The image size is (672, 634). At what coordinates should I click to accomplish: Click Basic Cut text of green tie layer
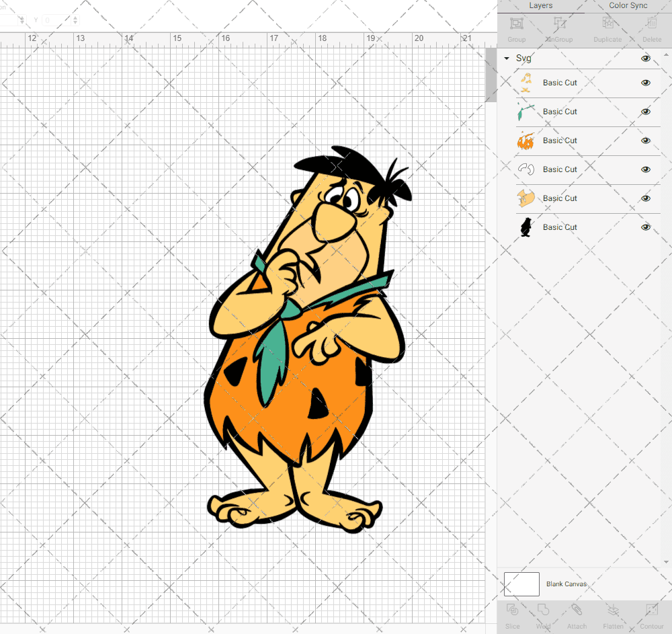tap(560, 112)
